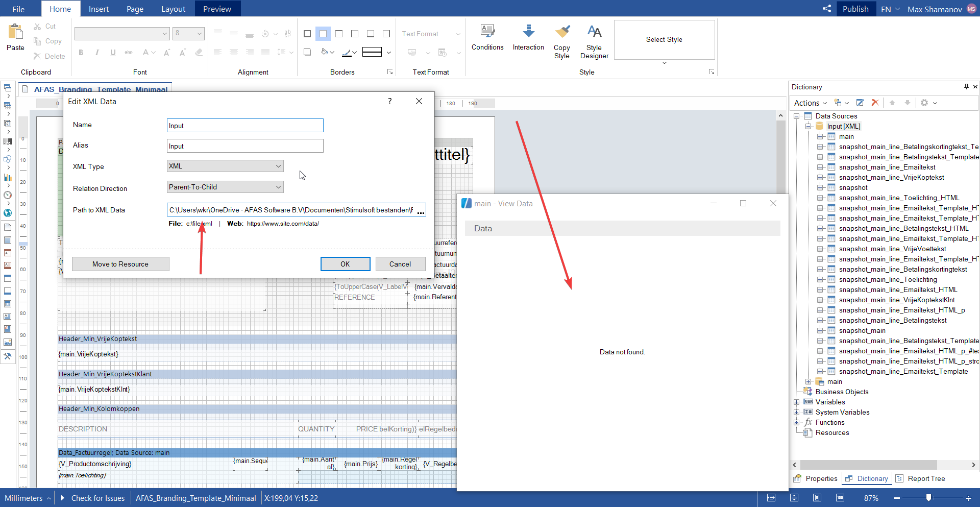Open the Text Format dropdown in ribbon

[431, 34]
